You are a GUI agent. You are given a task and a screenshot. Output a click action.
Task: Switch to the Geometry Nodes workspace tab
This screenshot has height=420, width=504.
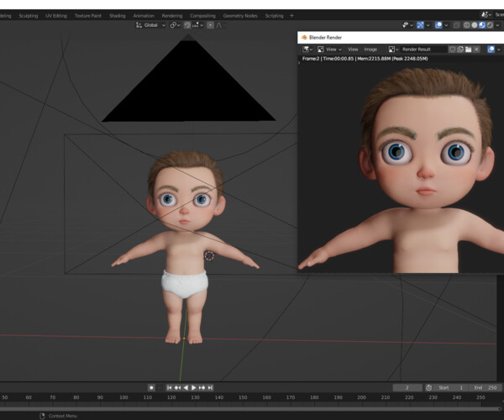[240, 16]
